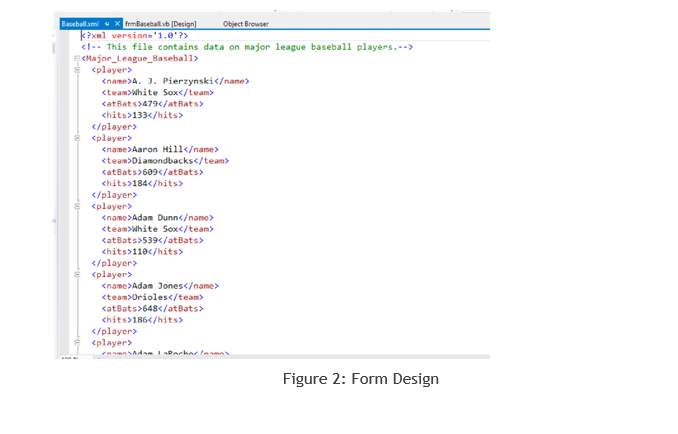Pin the Baseball.xml tab
The height and width of the screenshot is (434, 678).
(x=107, y=24)
